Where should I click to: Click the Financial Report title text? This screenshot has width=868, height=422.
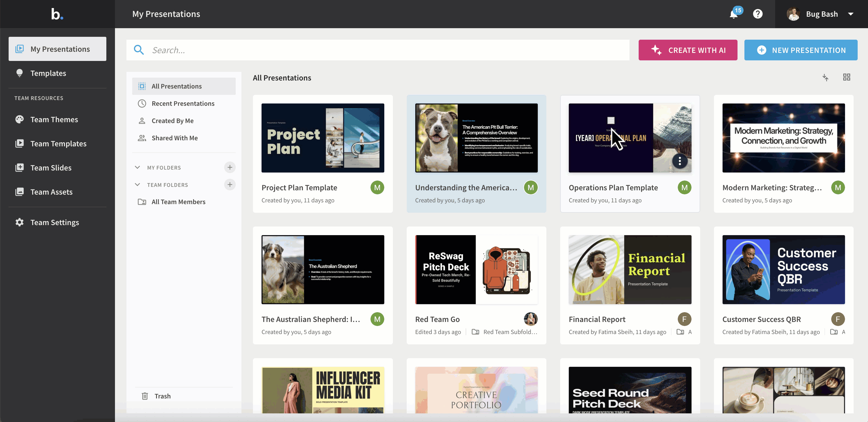click(597, 319)
